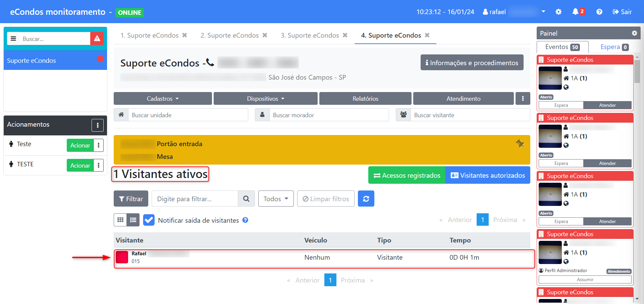Click Atender on second event card
The image size is (644, 304).
pos(607,163)
